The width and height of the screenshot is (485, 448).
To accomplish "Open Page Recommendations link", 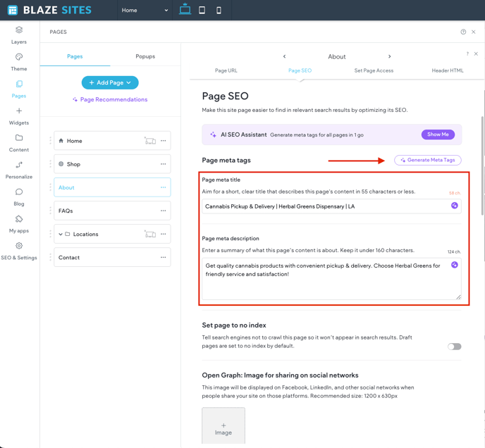I will pyautogui.click(x=110, y=99).
